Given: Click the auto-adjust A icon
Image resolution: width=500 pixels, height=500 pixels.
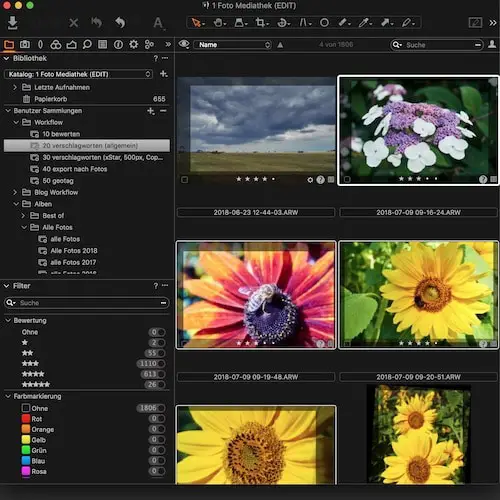Looking at the screenshot, I should click(x=158, y=23).
